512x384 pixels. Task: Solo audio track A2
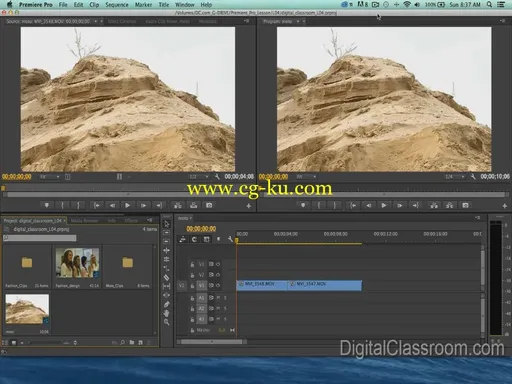225,308
